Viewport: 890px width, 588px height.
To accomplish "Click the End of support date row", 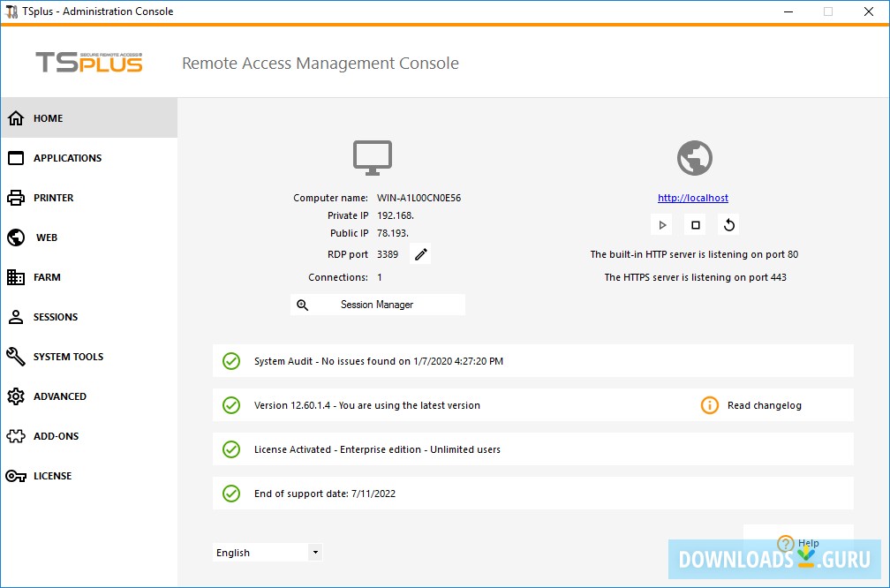I will pos(533,494).
